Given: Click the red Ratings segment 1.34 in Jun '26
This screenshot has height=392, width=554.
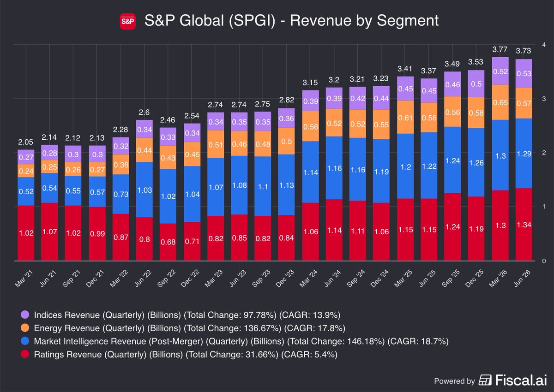Looking at the screenshot, I should tap(524, 225).
